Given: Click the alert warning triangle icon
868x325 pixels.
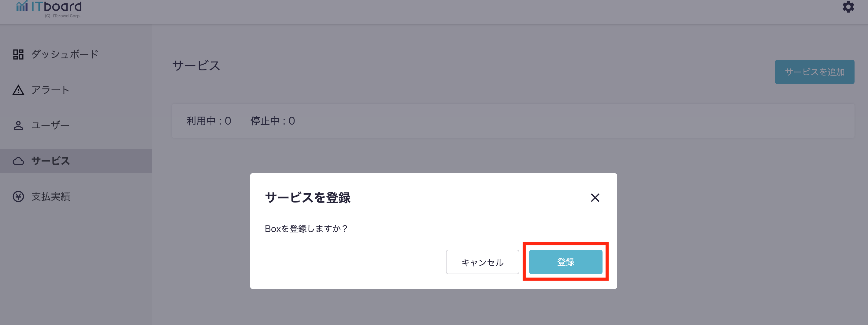Looking at the screenshot, I should pyautogui.click(x=18, y=90).
